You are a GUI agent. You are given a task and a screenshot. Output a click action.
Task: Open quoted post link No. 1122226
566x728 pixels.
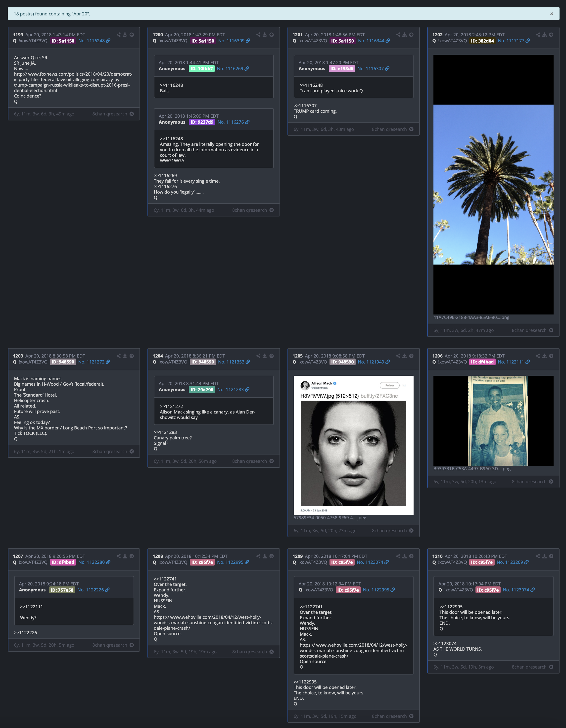(93, 590)
